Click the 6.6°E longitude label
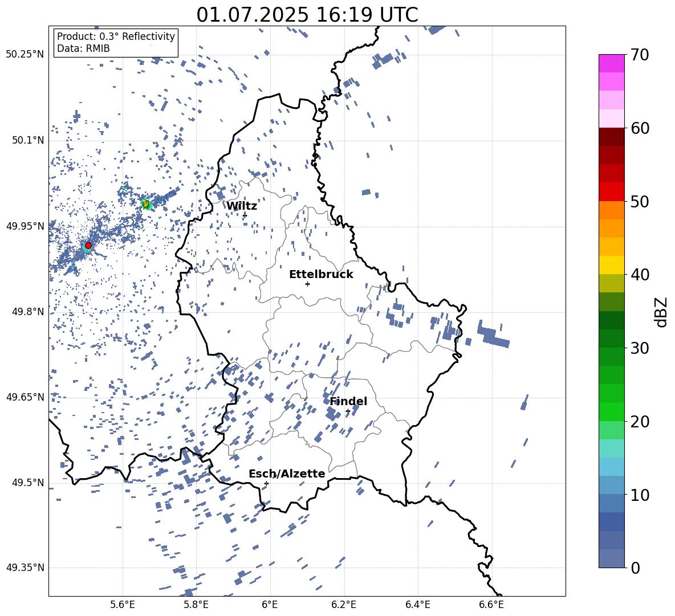This screenshot has height=616, width=675. (491, 605)
